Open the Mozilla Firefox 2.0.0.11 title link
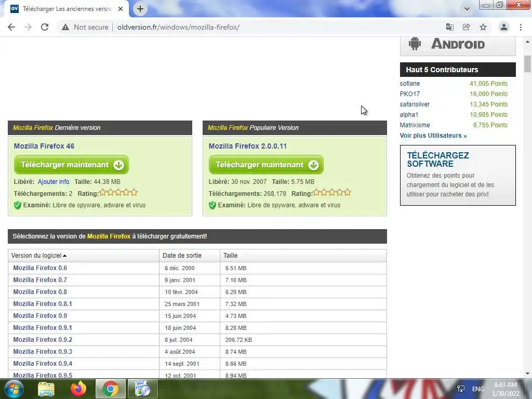 [x=248, y=146]
